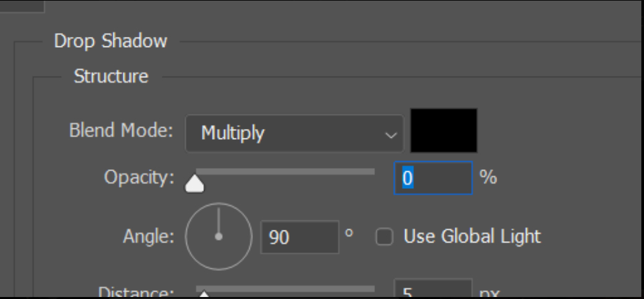Screen dimensions: 644x299
Task: Click the Use Global Light label text
Action: coord(472,237)
